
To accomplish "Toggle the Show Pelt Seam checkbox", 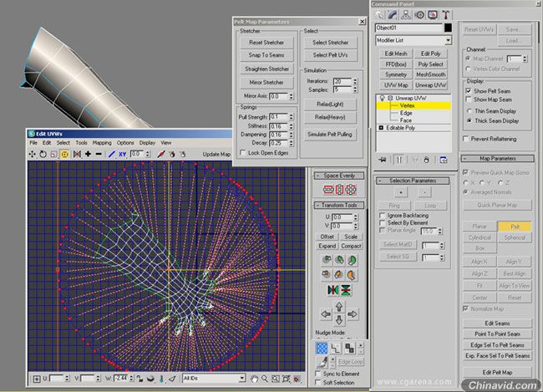I will [x=468, y=91].
